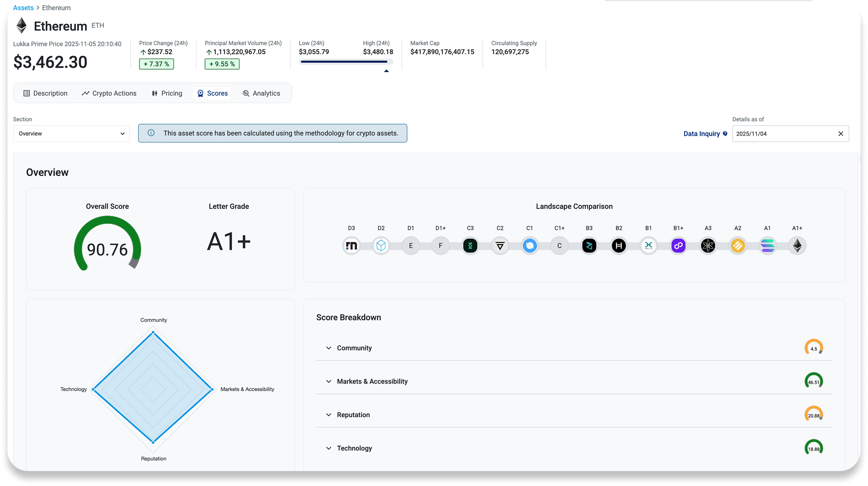This screenshot has height=486, width=868.
Task: Click the Score Breakdown heading
Action: point(349,317)
